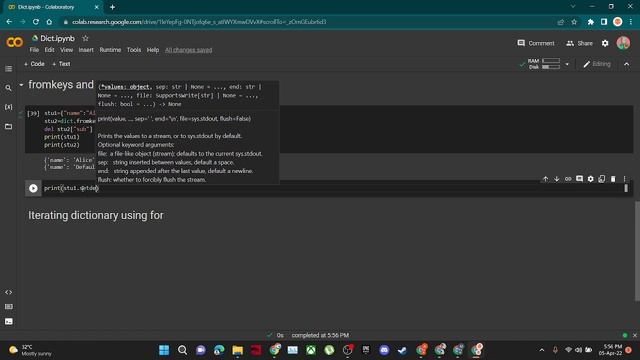Open the browser three-dot menu

[x=631, y=22]
